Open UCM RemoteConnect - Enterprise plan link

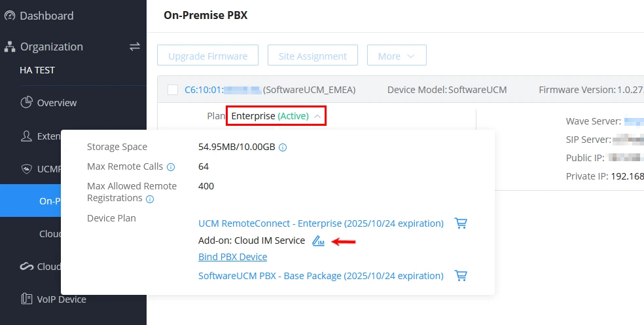click(x=321, y=223)
